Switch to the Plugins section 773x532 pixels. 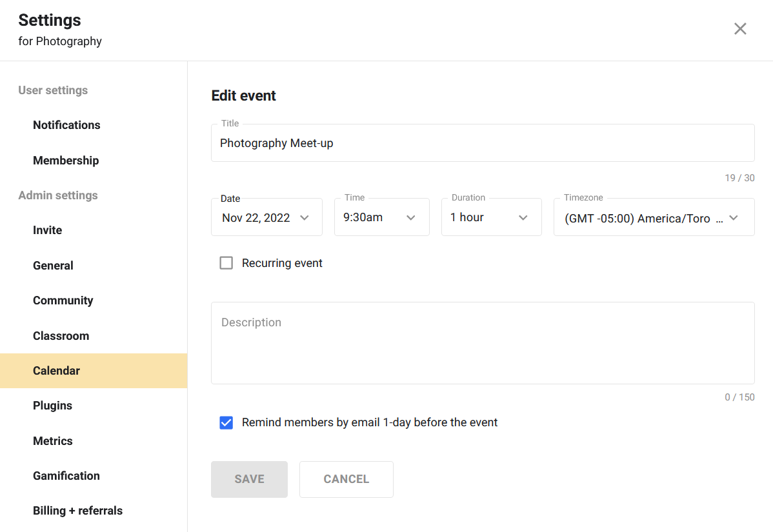[52, 405]
